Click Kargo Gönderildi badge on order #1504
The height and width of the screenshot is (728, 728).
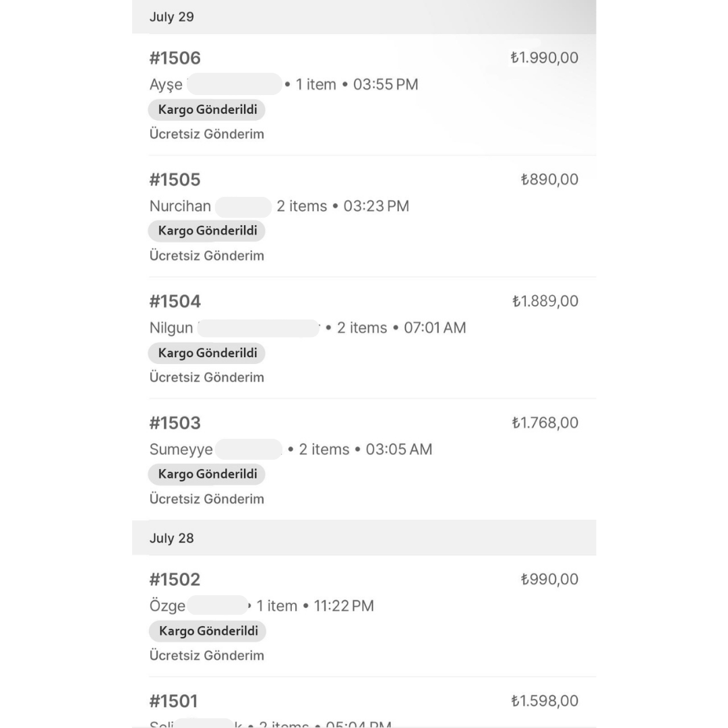pyautogui.click(x=207, y=353)
